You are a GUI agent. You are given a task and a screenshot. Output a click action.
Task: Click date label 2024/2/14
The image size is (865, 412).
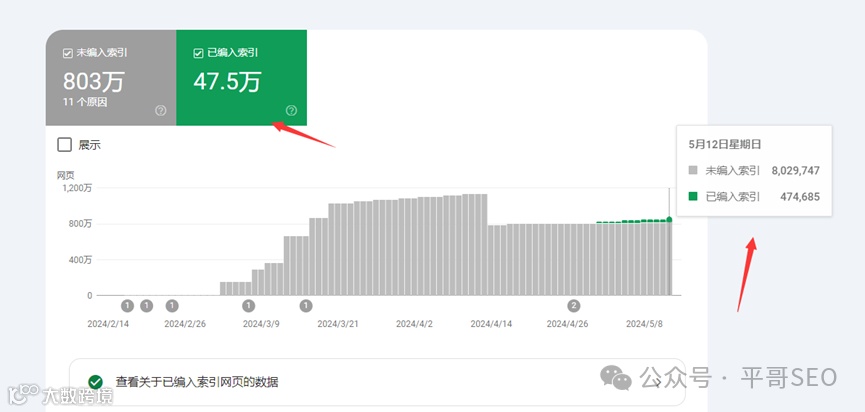[108, 324]
